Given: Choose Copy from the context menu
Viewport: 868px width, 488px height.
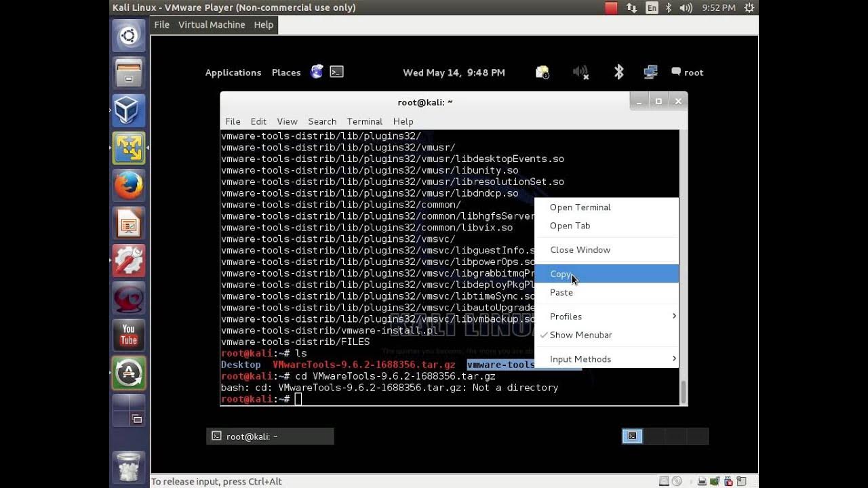Looking at the screenshot, I should [606, 274].
